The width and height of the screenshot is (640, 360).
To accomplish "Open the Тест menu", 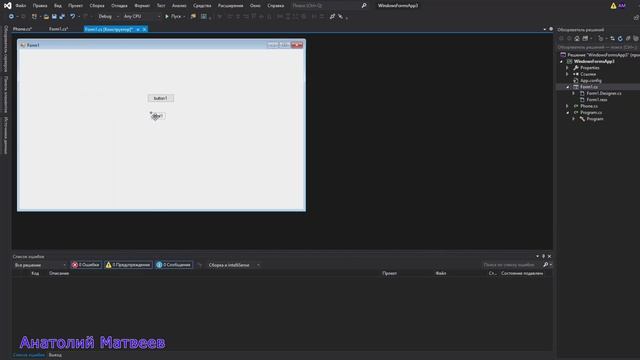I will pyautogui.click(x=161, y=6).
